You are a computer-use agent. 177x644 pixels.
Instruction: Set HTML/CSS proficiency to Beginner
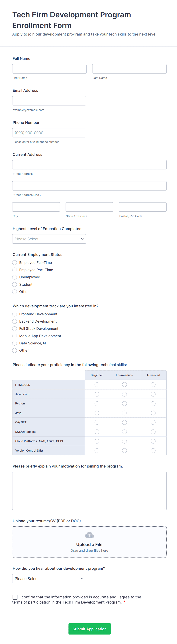point(97,385)
